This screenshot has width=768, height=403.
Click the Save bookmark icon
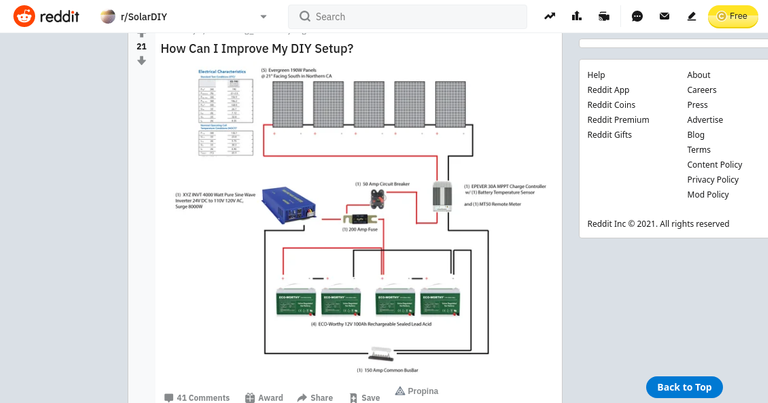coord(353,398)
